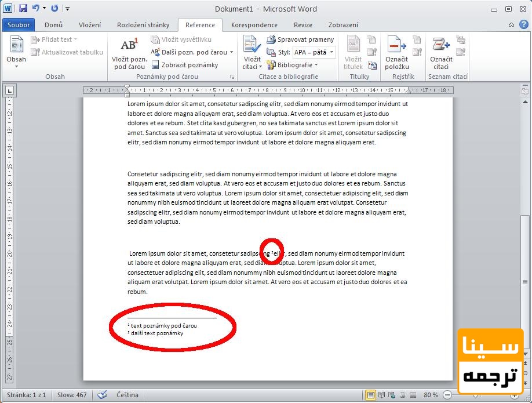This screenshot has width=532, height=403.
Task: Switch to the Domů tab
Action: click(54, 25)
